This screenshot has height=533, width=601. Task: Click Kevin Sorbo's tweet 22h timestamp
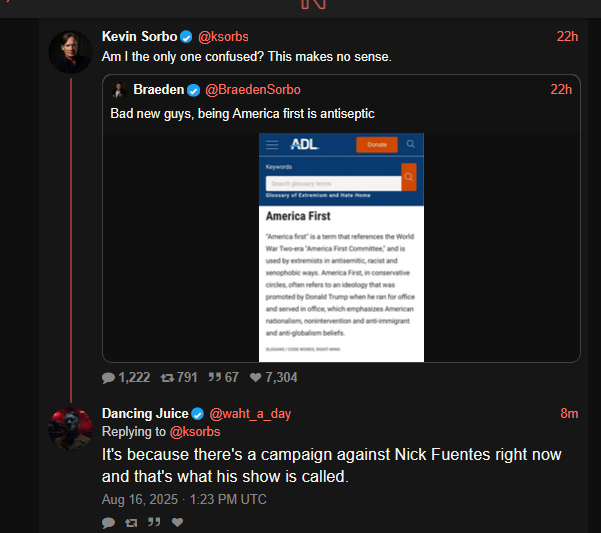(567, 36)
